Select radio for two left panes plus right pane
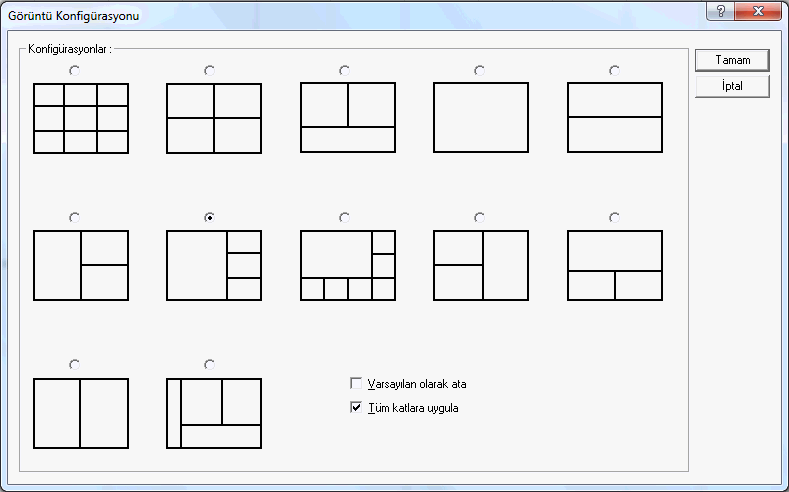The width and height of the screenshot is (789, 492). pos(480,217)
